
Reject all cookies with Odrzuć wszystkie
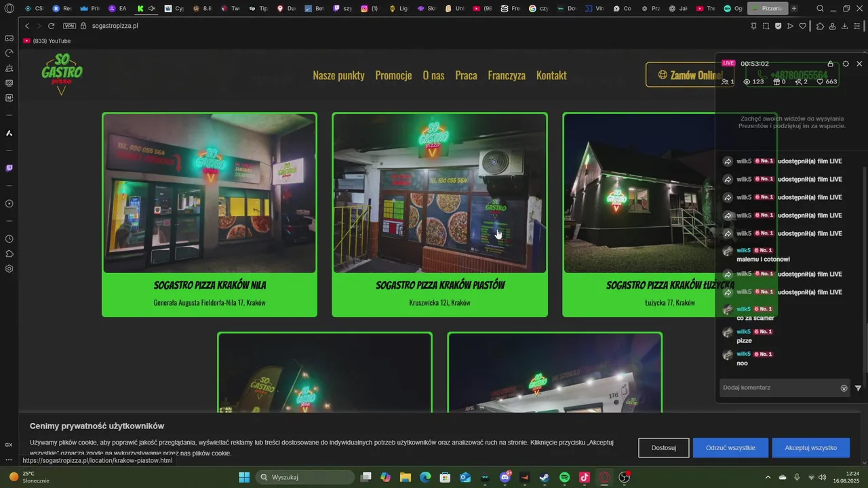pyautogui.click(x=730, y=448)
